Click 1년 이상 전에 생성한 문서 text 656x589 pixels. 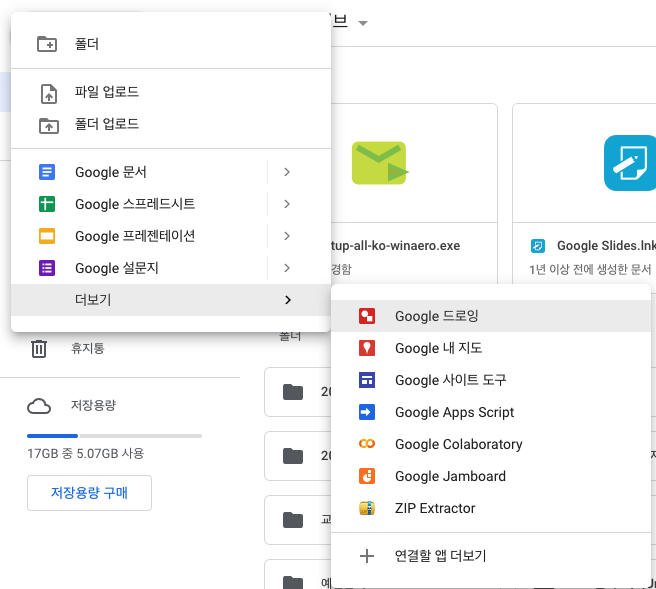(x=590, y=269)
